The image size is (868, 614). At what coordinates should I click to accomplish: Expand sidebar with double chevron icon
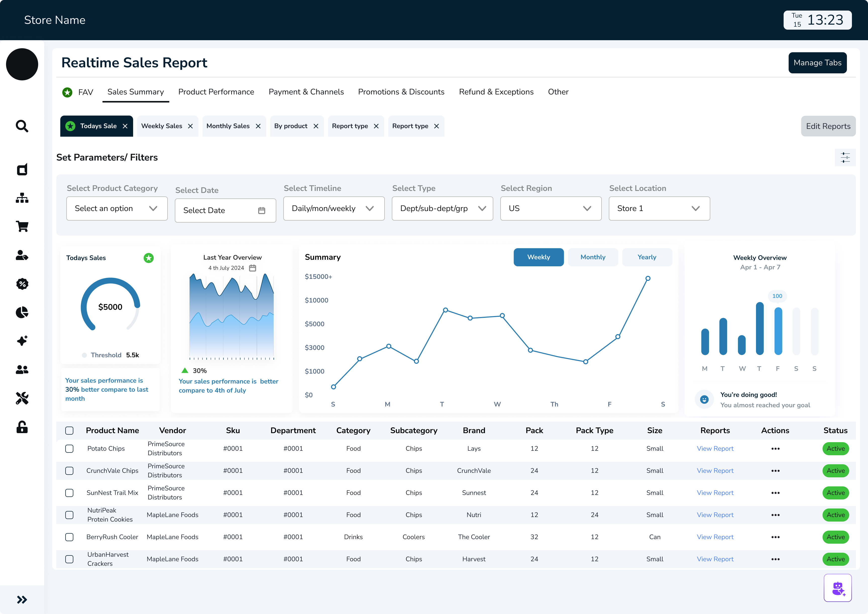[22, 600]
